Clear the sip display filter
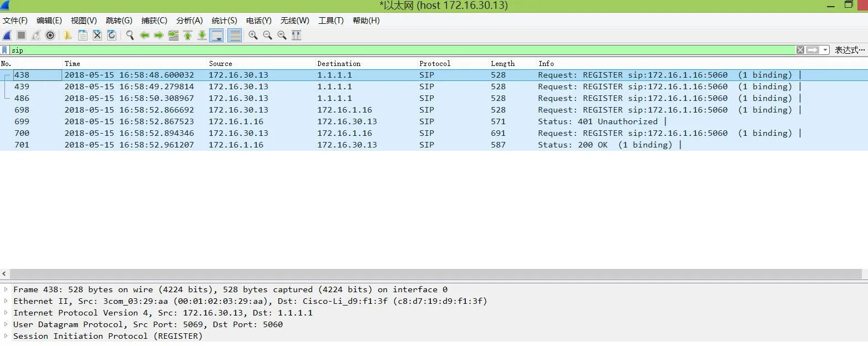Viewport: 868px width, 346px height. click(x=800, y=50)
